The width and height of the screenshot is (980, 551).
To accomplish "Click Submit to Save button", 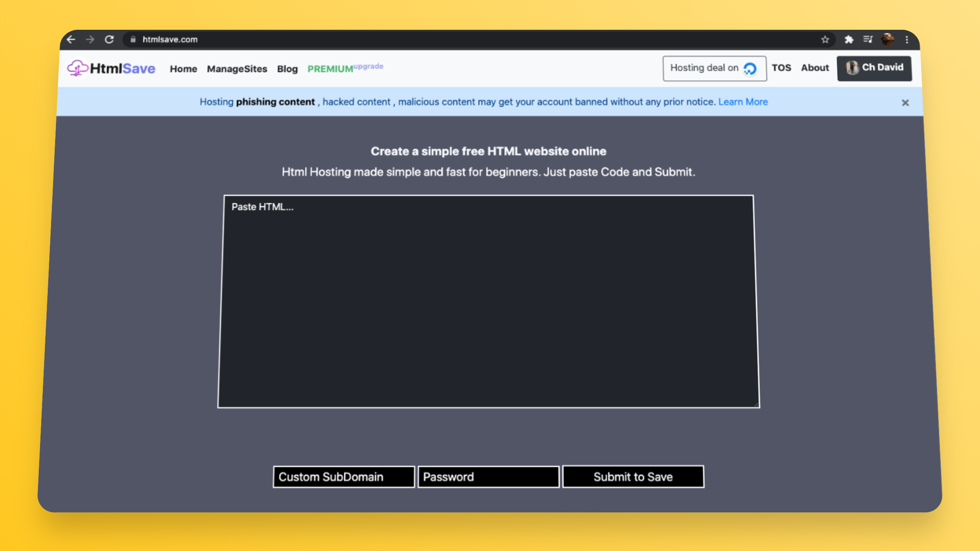I will 633,476.
